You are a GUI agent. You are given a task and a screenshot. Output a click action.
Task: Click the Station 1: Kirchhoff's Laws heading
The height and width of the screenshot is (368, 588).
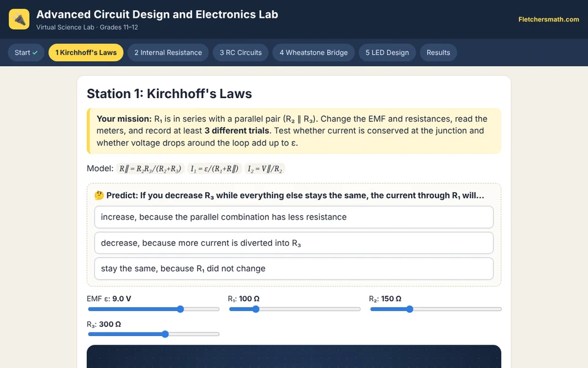tap(169, 93)
